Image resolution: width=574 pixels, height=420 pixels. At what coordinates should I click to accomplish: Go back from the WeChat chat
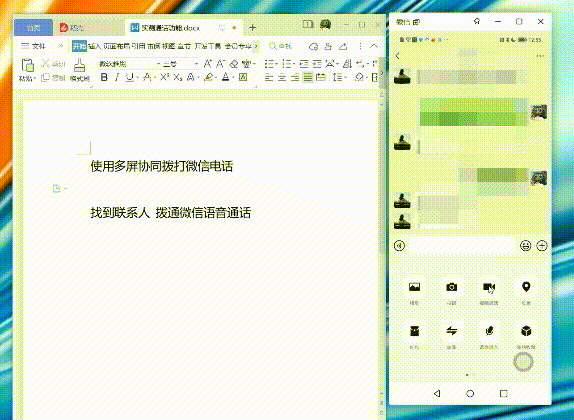click(398, 56)
